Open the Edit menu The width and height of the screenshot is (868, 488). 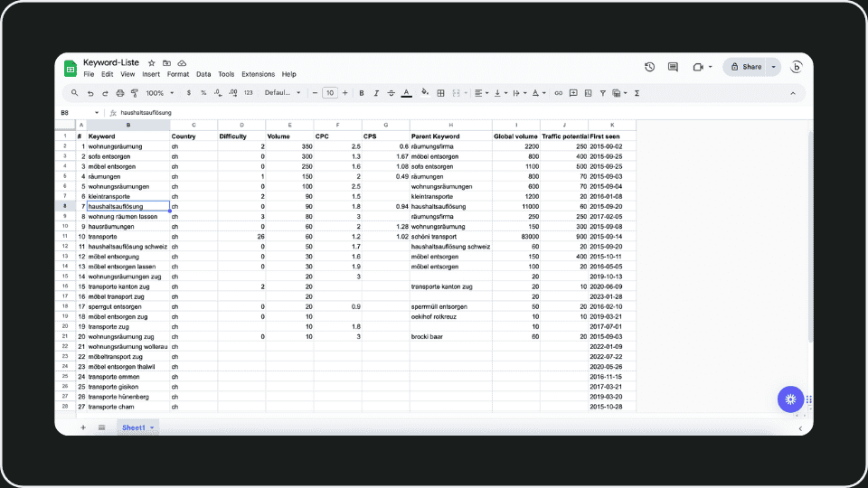coord(107,74)
